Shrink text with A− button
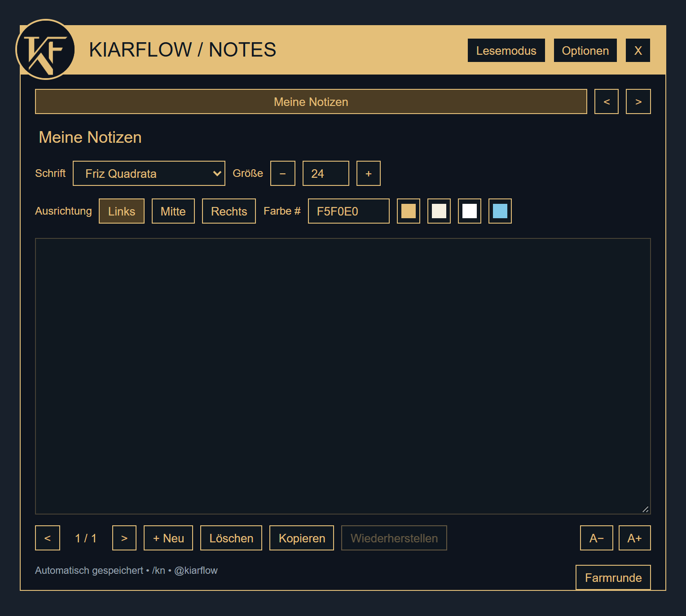 click(597, 538)
